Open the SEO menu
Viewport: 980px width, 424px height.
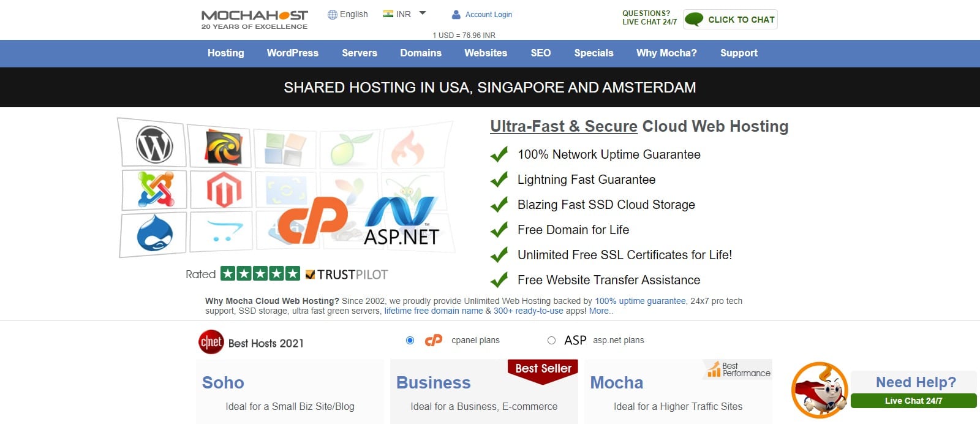click(541, 53)
